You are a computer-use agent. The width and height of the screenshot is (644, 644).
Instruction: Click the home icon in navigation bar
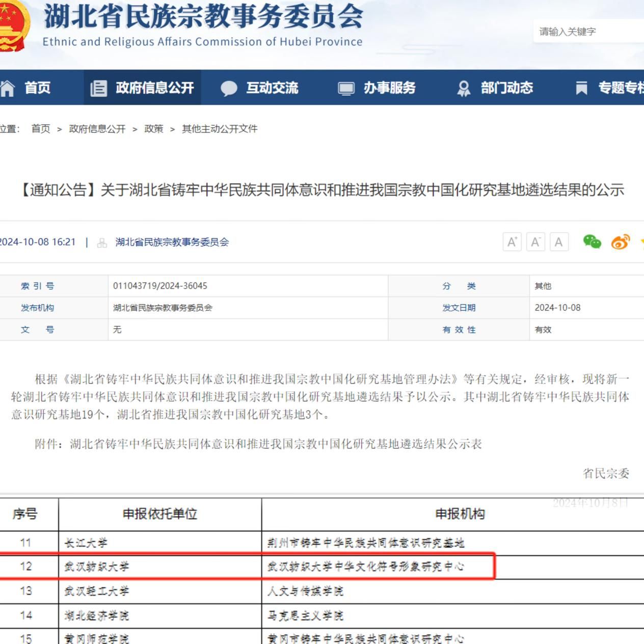(8, 88)
